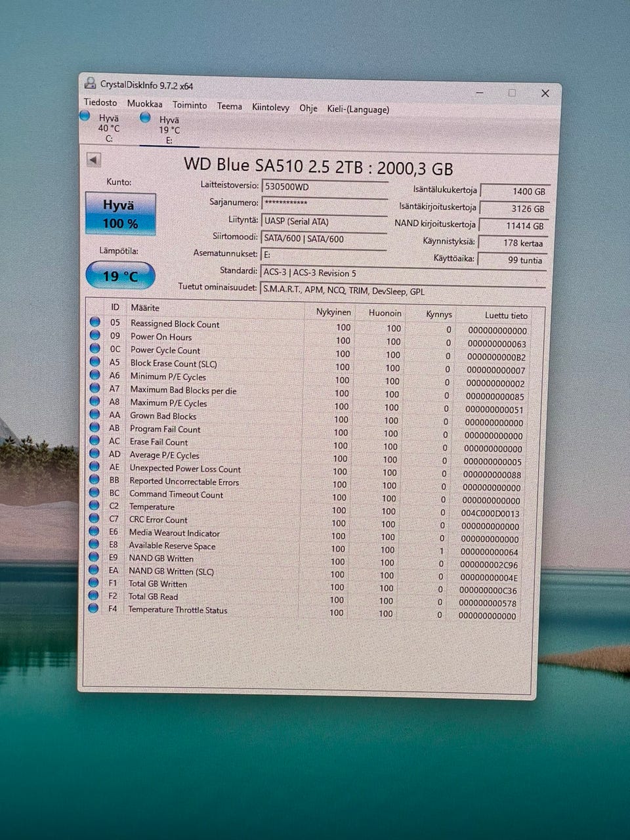Open the Kieli-(Language) menu
630x840 pixels.
358,110
